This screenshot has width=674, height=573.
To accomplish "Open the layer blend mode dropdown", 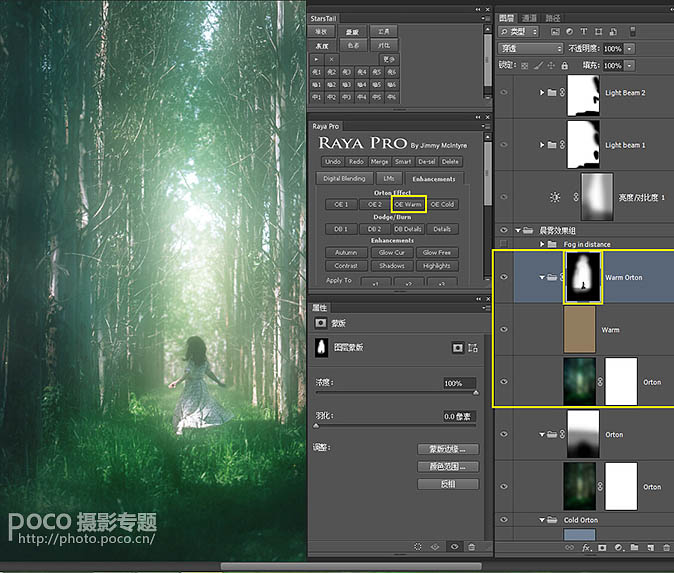I will coord(530,49).
